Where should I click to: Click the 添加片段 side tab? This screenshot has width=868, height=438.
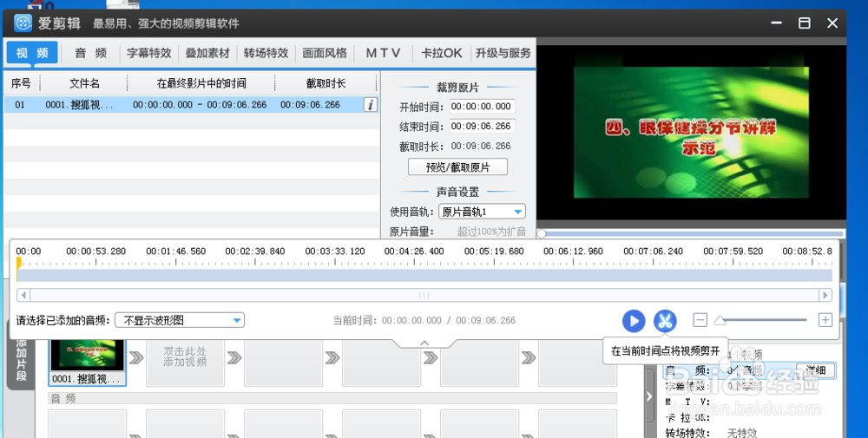21,359
